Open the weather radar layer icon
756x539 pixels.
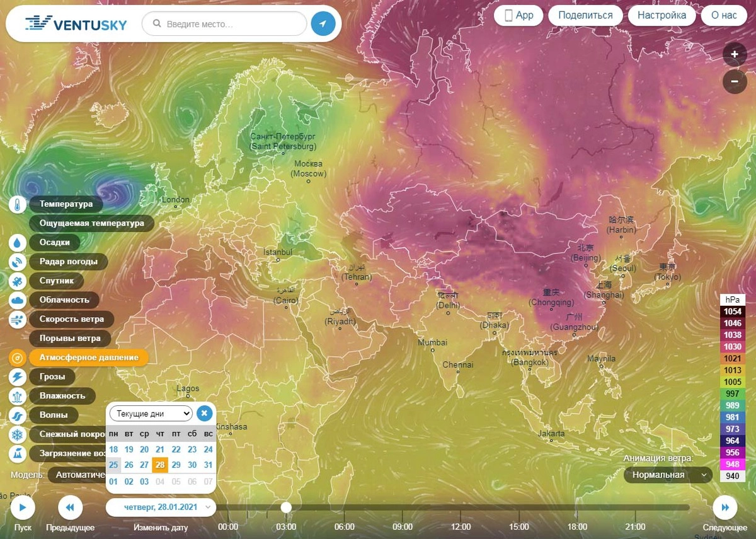18,262
